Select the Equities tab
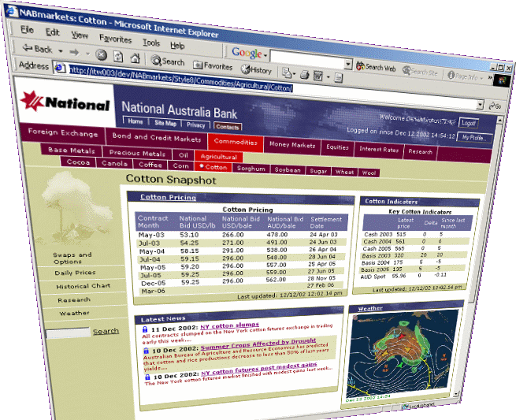Image resolution: width=516 pixels, height=420 pixels. pos(337,147)
